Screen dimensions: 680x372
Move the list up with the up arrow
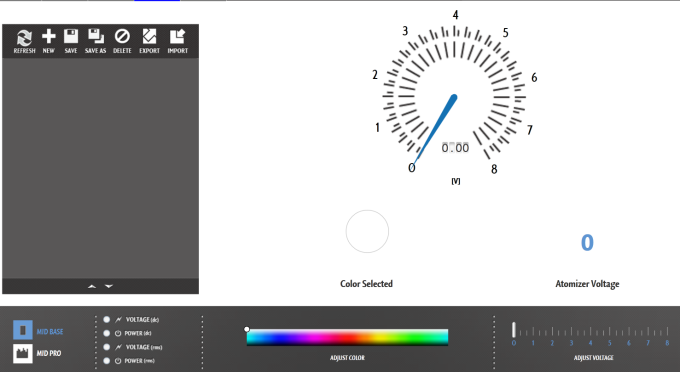coord(92,286)
